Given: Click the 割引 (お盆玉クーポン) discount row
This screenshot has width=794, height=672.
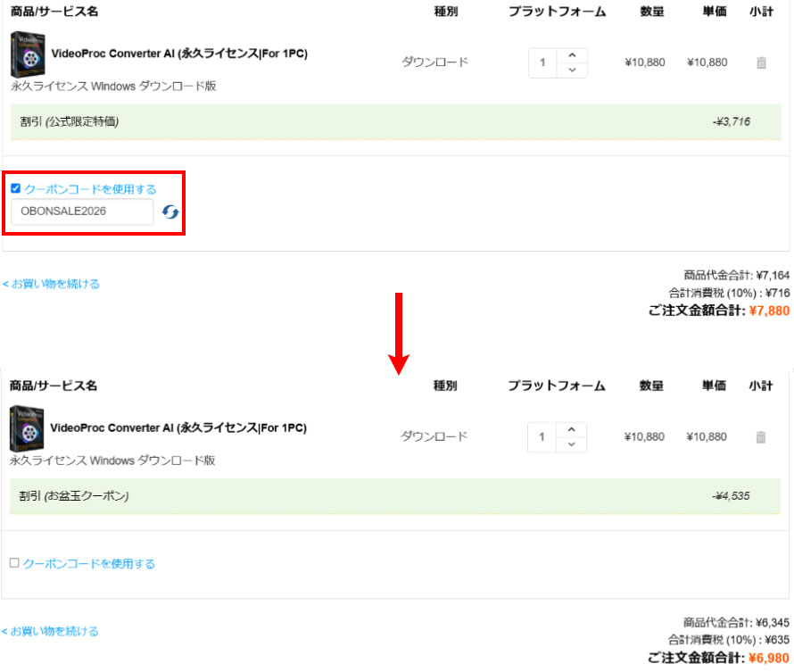Looking at the screenshot, I should tap(395, 496).
